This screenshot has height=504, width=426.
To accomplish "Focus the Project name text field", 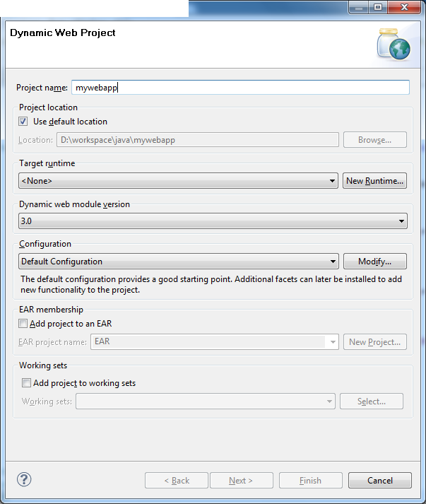I will (240, 88).
